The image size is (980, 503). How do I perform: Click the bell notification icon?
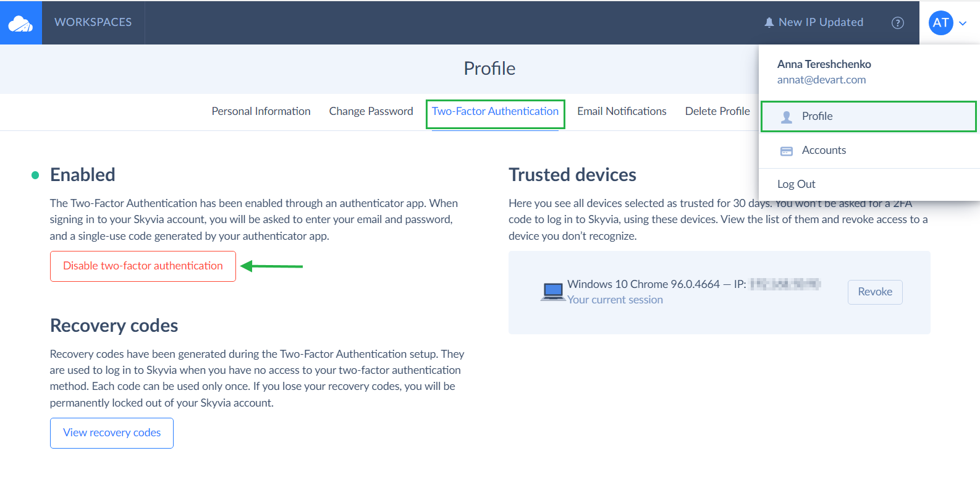pyautogui.click(x=769, y=22)
